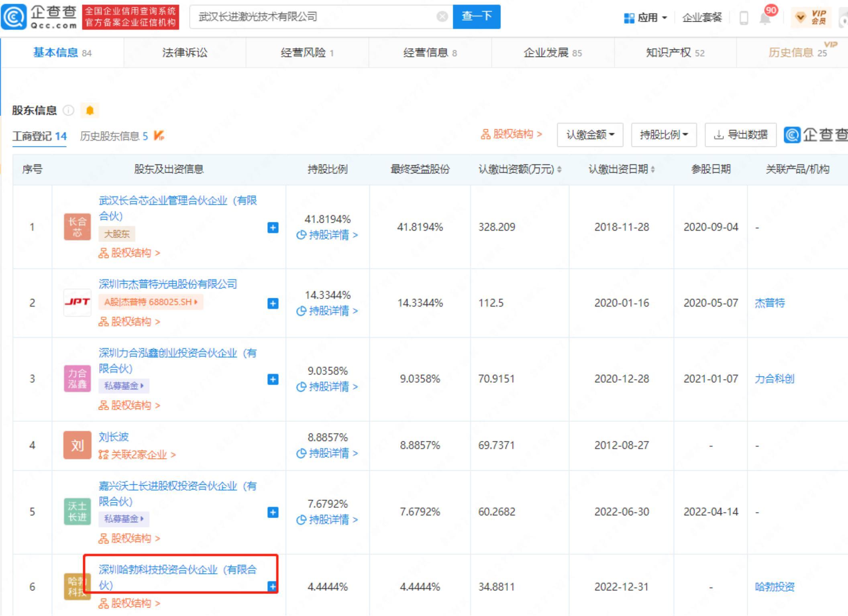This screenshot has width=848, height=616.
Task: Click the 导出数据 export button
Action: click(x=740, y=135)
